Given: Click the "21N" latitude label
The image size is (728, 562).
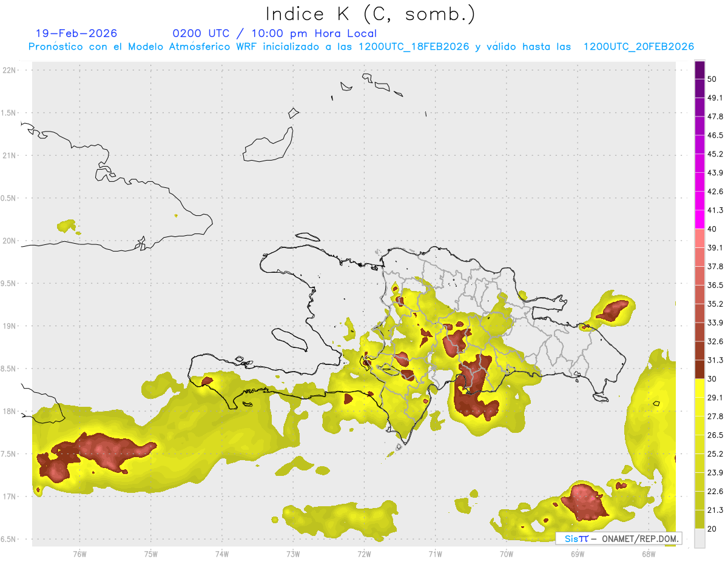Looking at the screenshot, I should (10, 155).
